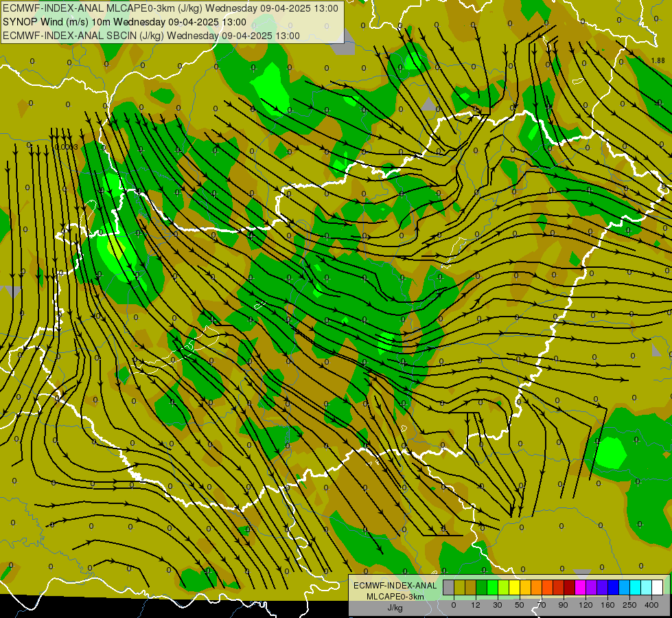Click the 0.0003 value on the map
This screenshot has height=618, width=672.
pos(67,147)
